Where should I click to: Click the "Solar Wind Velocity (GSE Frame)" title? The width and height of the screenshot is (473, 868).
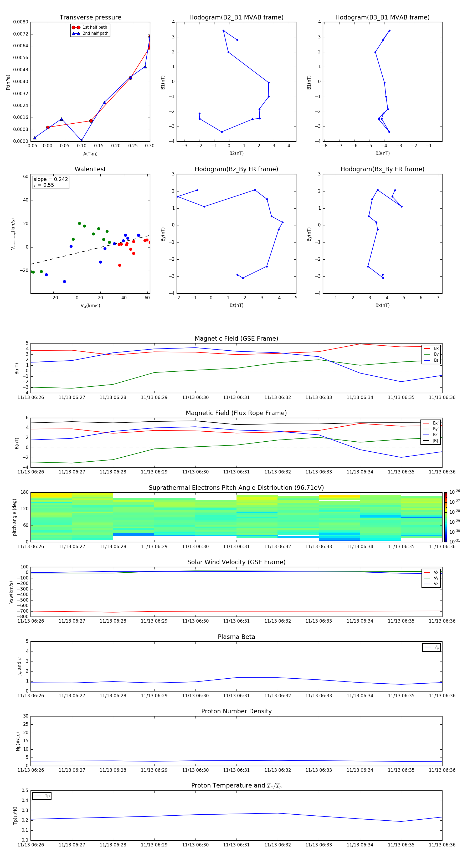[x=236, y=562]
